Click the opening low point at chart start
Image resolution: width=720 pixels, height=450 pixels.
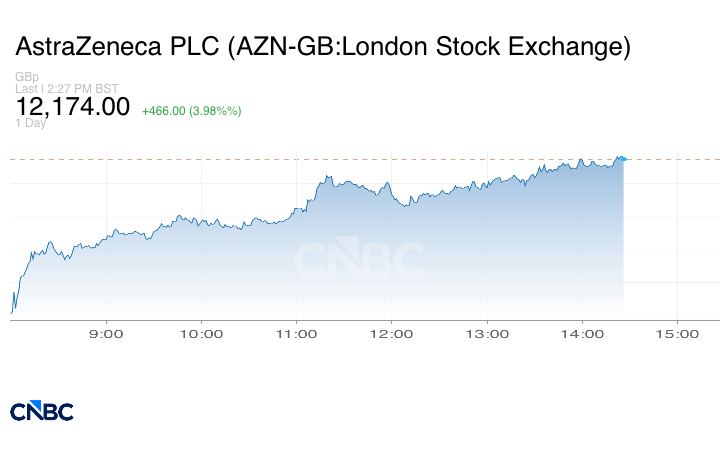click(x=11, y=313)
